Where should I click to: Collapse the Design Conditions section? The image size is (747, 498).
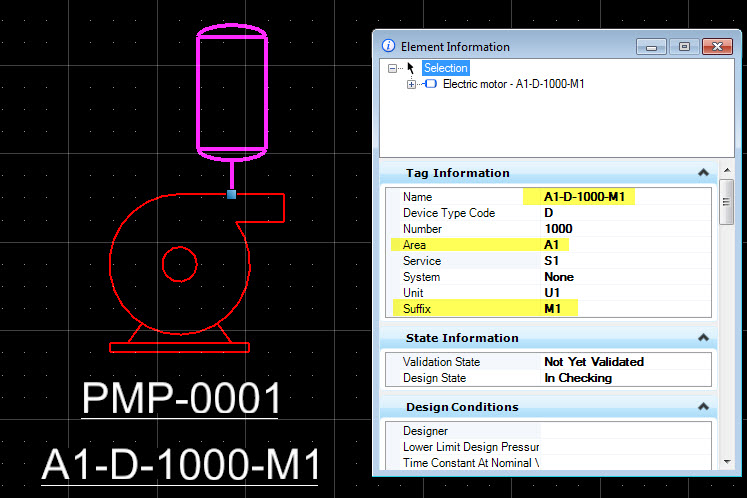(x=703, y=407)
